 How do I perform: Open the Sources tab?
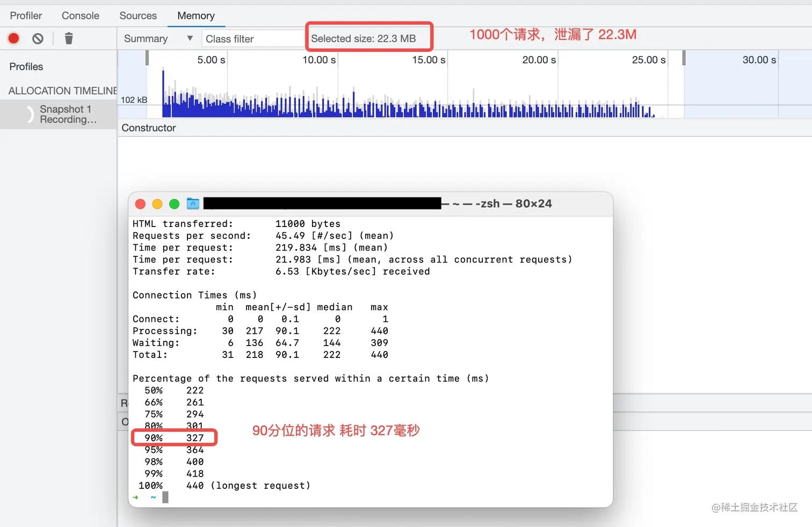coord(138,16)
